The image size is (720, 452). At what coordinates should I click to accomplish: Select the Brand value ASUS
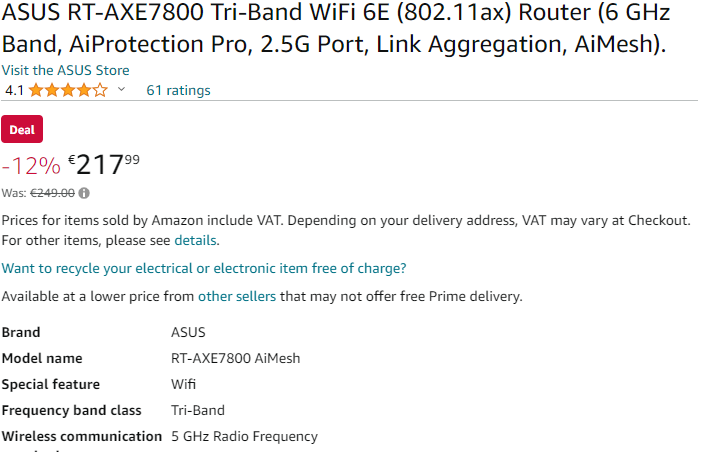click(188, 332)
